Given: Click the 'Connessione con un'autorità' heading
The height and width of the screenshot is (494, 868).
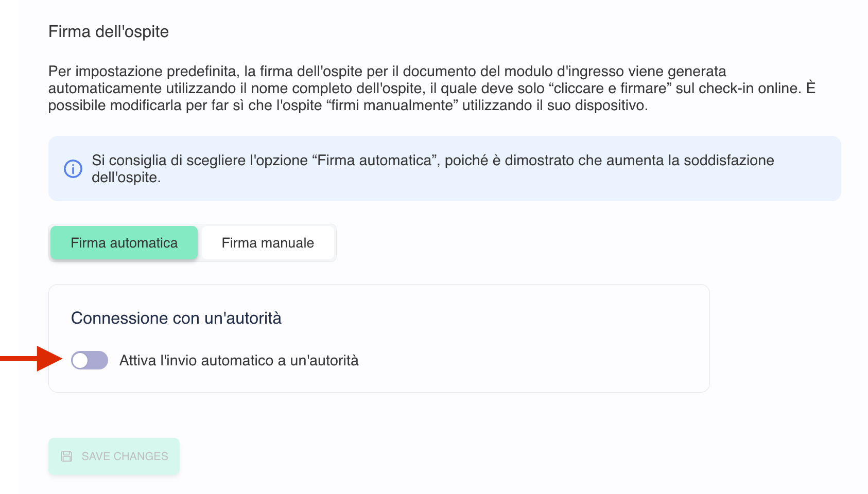Looking at the screenshot, I should click(176, 318).
